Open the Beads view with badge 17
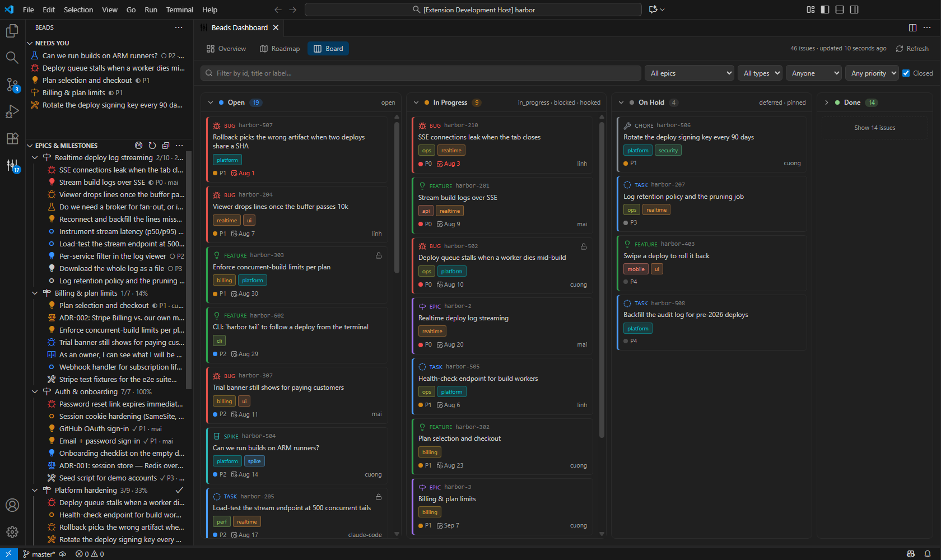The height and width of the screenshot is (560, 941). tap(12, 165)
